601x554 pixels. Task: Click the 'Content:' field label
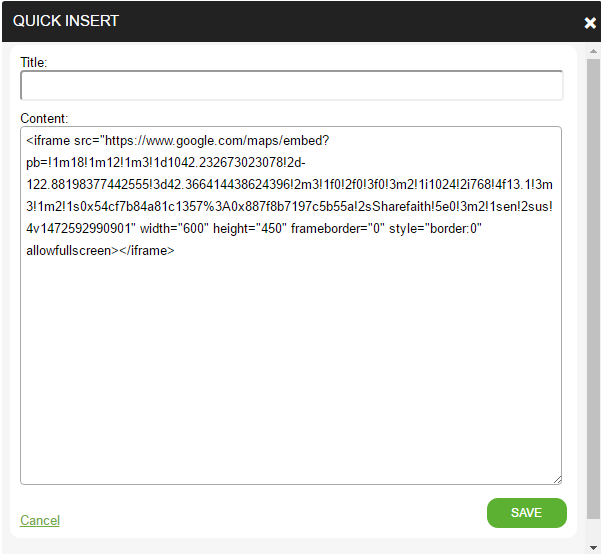44,118
